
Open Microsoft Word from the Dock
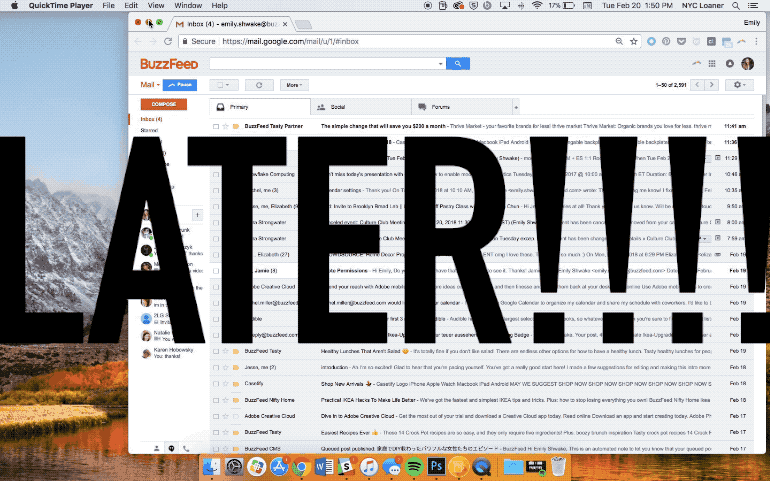point(324,466)
